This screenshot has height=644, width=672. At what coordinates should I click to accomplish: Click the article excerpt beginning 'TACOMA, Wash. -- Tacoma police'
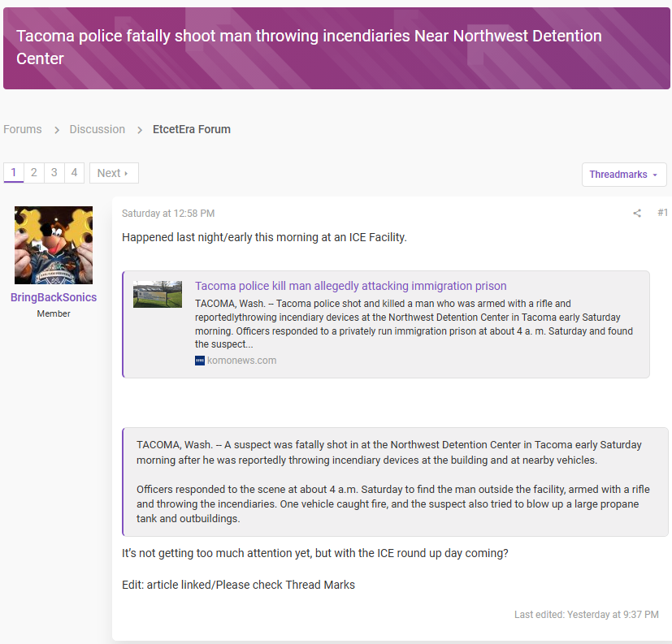(414, 324)
